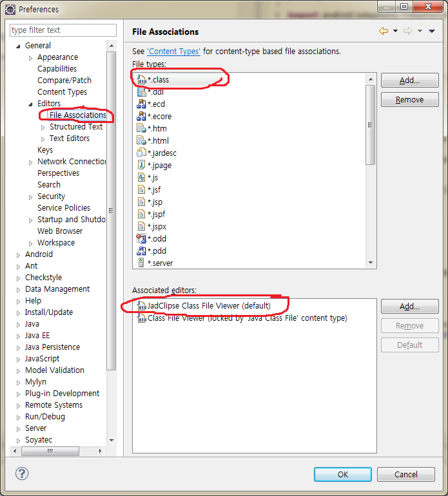Viewport: 448px width, 496px height.
Task: Click the *.jsp file icon
Action: coord(141,202)
